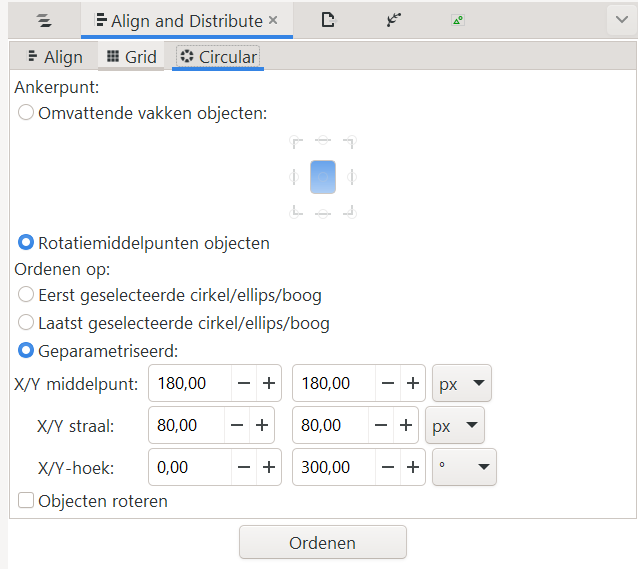Select bottom-right anchor point in anchor grid

tap(351, 212)
